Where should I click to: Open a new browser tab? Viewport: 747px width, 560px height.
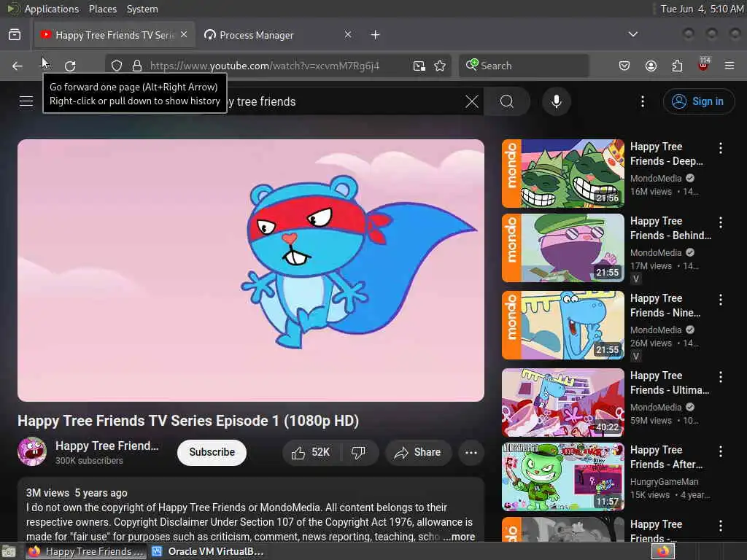pos(376,35)
